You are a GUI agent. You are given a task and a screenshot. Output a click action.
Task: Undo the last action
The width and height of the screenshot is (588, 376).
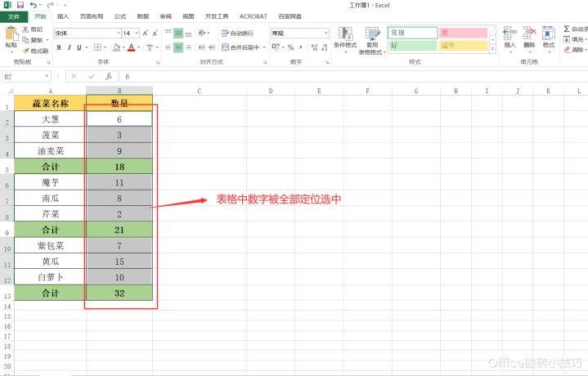point(34,5)
